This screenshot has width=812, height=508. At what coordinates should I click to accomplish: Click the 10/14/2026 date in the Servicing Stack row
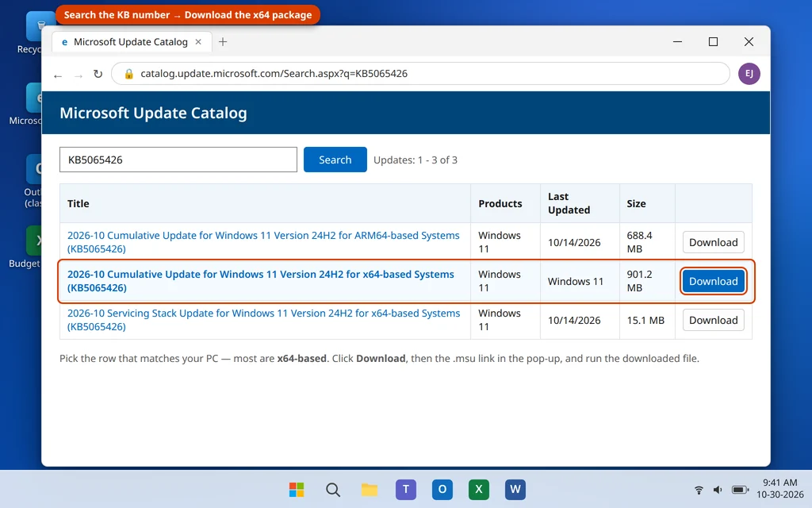click(x=574, y=321)
